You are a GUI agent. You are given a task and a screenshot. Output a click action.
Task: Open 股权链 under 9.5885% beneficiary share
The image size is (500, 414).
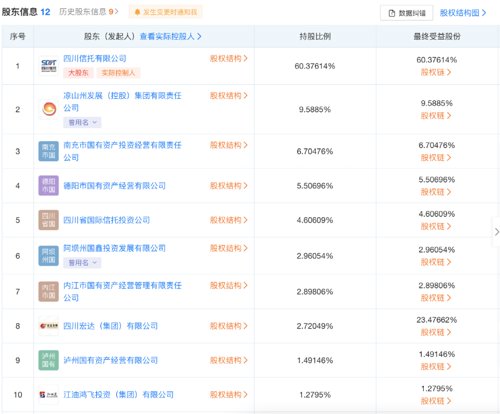click(436, 116)
